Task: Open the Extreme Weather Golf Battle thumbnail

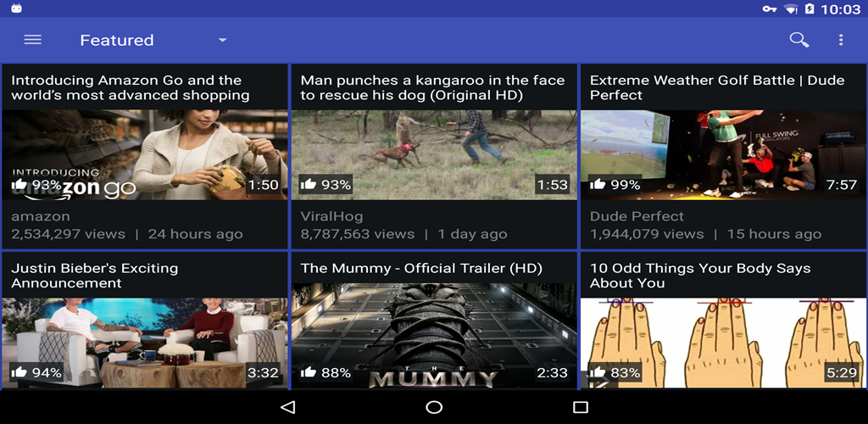Action: [x=724, y=154]
